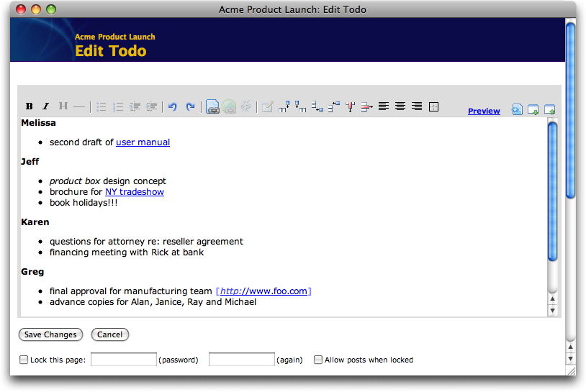Click the window scrollbar up arrow

570,347
